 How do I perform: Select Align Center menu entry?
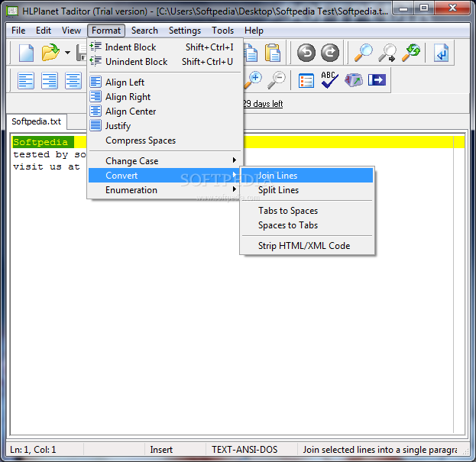coord(165,111)
